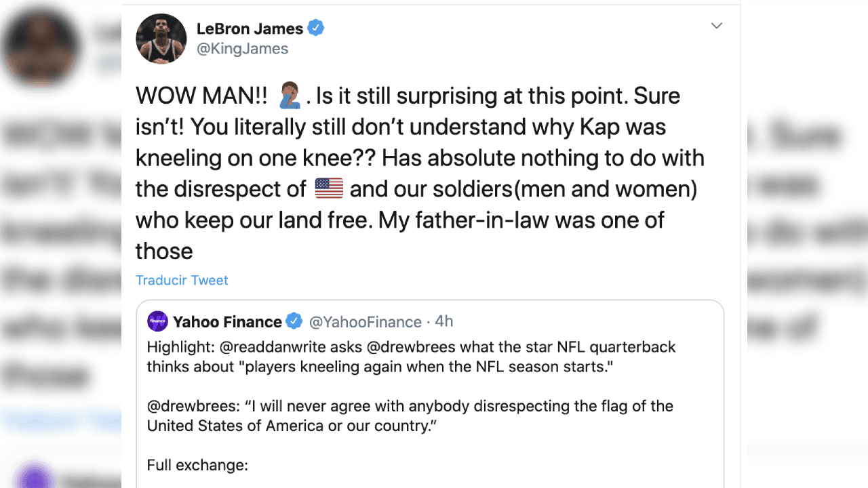Select the Yahoo Finance logo avatar
The width and height of the screenshot is (868, 488).
[x=157, y=321]
